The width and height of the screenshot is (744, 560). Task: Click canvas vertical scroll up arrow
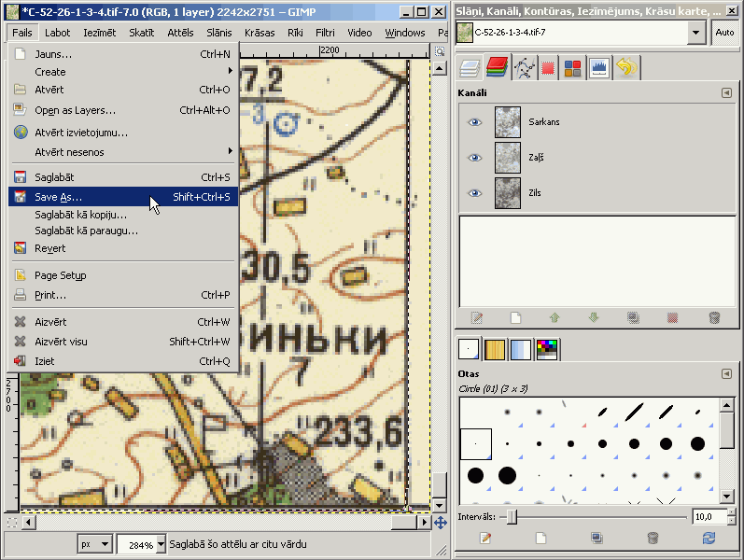coord(440,69)
